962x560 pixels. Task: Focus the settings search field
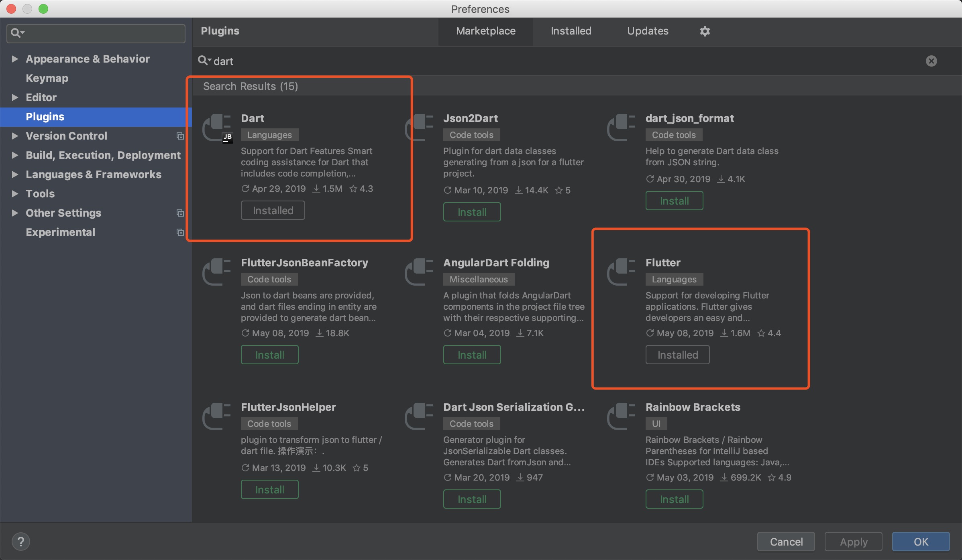[96, 33]
